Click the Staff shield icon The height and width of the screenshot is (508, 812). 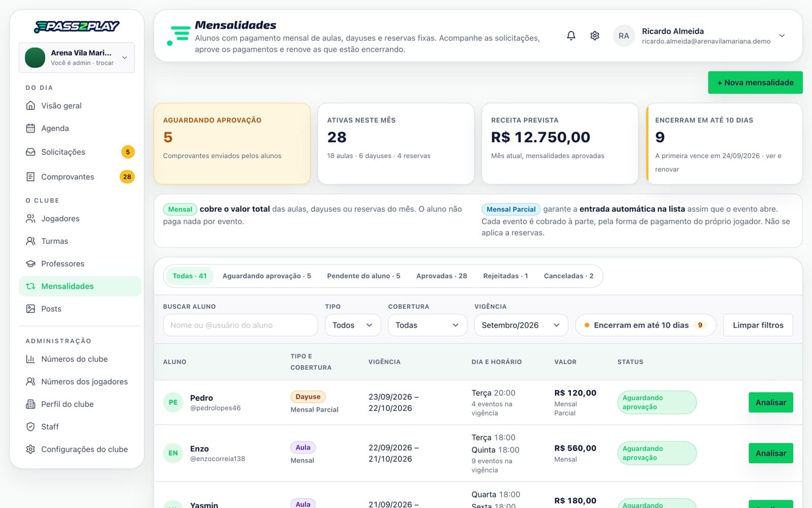tap(30, 427)
